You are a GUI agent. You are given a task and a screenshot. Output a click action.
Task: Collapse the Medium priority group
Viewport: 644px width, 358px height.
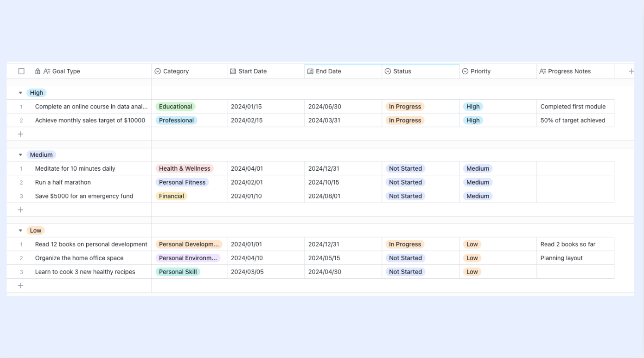tap(20, 155)
